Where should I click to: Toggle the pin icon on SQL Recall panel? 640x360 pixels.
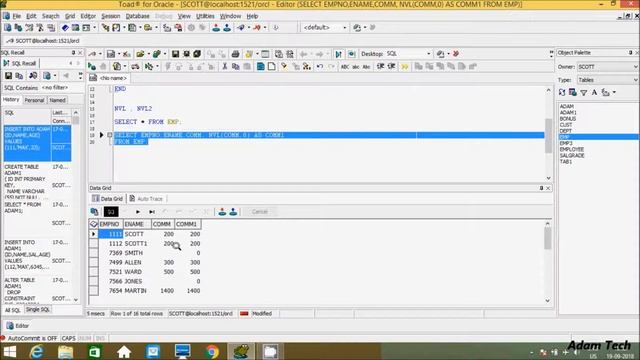point(73,53)
